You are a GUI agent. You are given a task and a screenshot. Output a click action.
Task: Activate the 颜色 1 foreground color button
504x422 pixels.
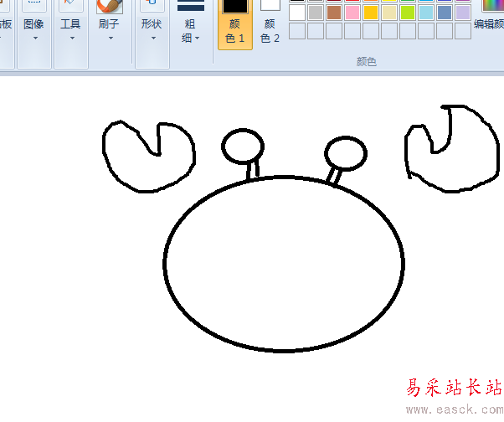[x=235, y=25]
